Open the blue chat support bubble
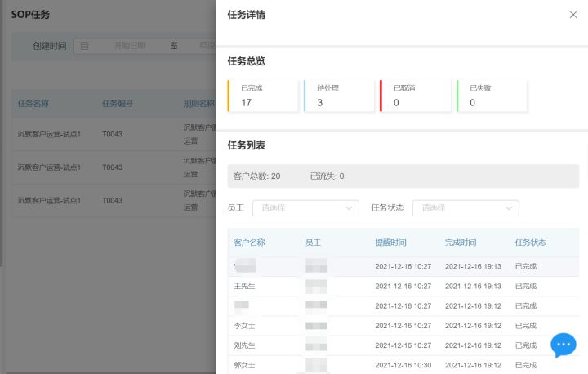This screenshot has height=374, width=588. point(563,345)
